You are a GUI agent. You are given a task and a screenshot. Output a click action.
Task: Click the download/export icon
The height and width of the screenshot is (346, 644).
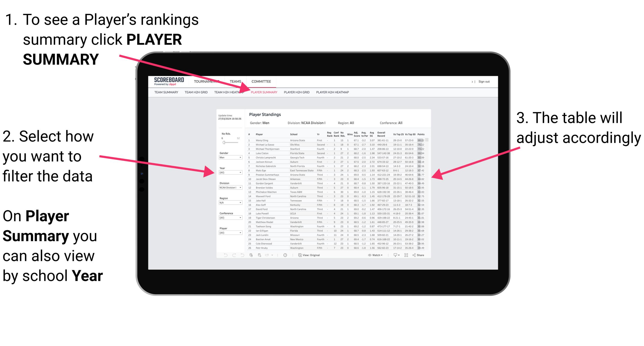coord(394,255)
